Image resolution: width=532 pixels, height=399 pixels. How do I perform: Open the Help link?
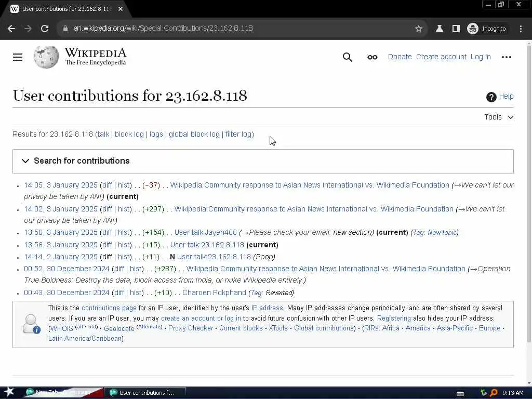(506, 96)
